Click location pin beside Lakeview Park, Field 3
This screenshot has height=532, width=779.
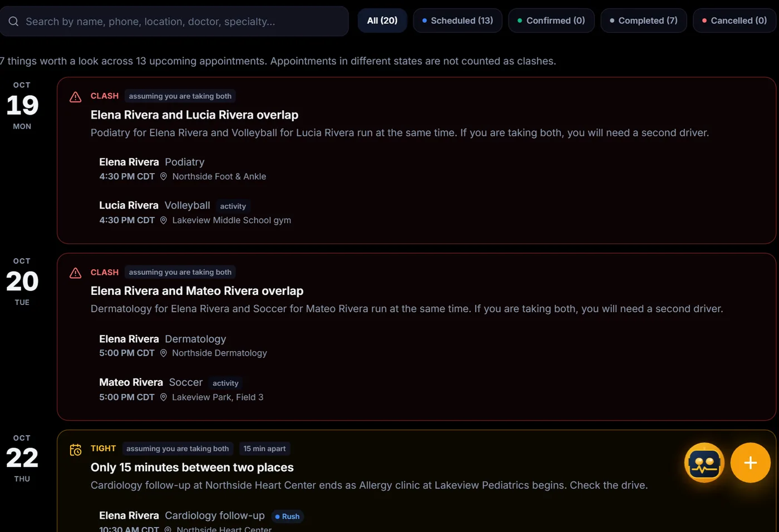[164, 397]
